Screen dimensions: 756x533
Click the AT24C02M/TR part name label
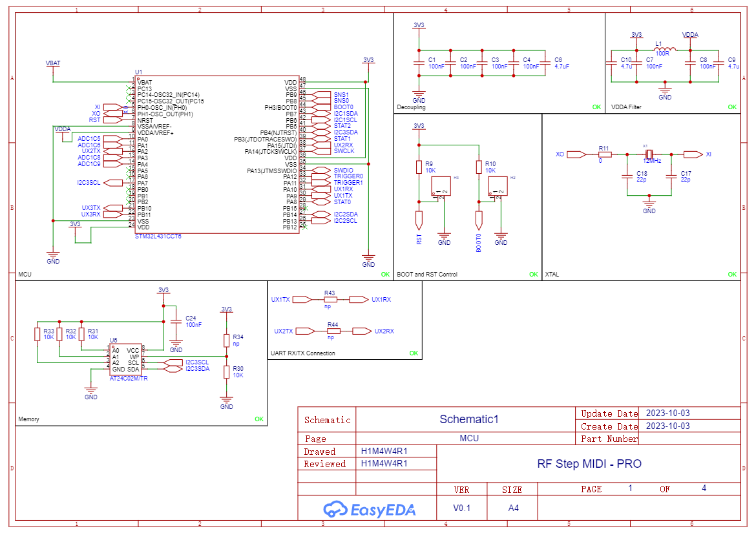pos(129,379)
